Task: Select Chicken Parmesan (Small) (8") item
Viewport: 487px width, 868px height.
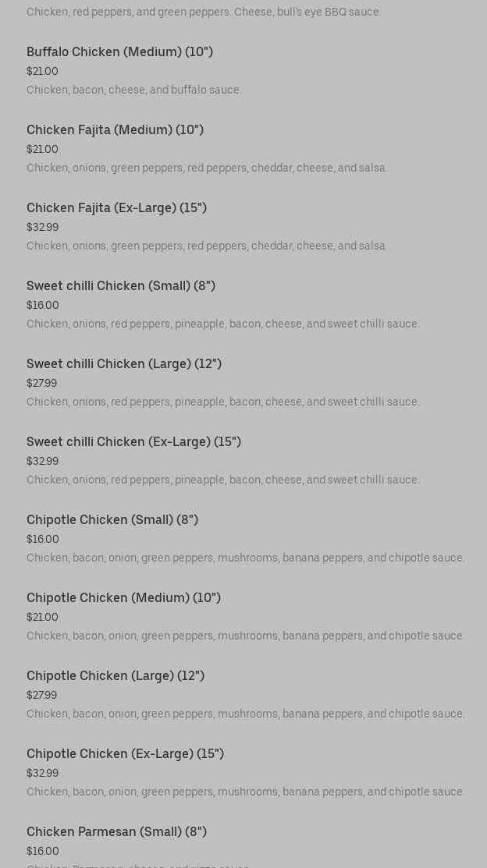Action: tap(116, 832)
